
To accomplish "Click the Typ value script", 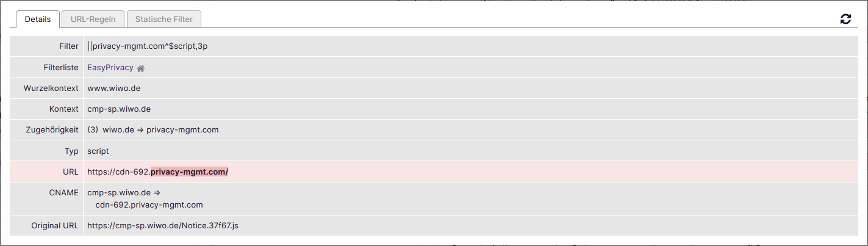I will tap(98, 151).
